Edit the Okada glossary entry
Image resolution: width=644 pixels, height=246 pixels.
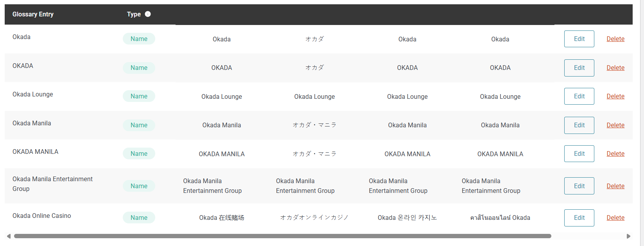pyautogui.click(x=579, y=39)
